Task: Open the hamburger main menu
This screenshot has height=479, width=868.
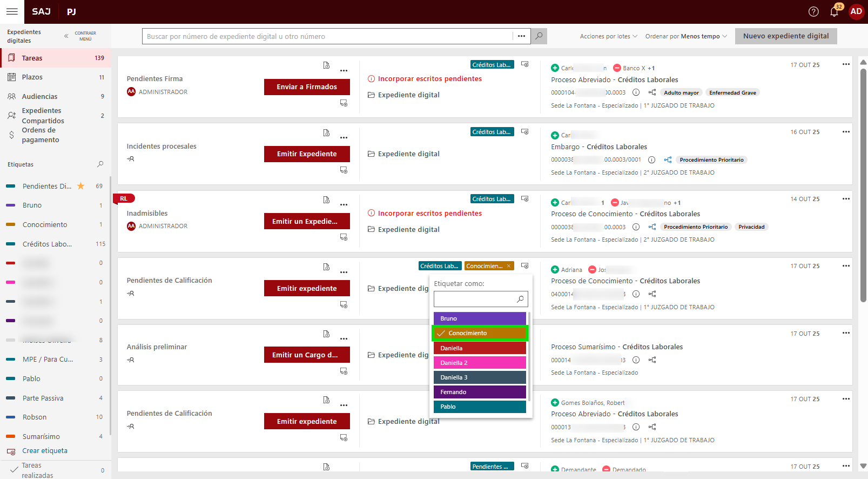Action: point(12,11)
